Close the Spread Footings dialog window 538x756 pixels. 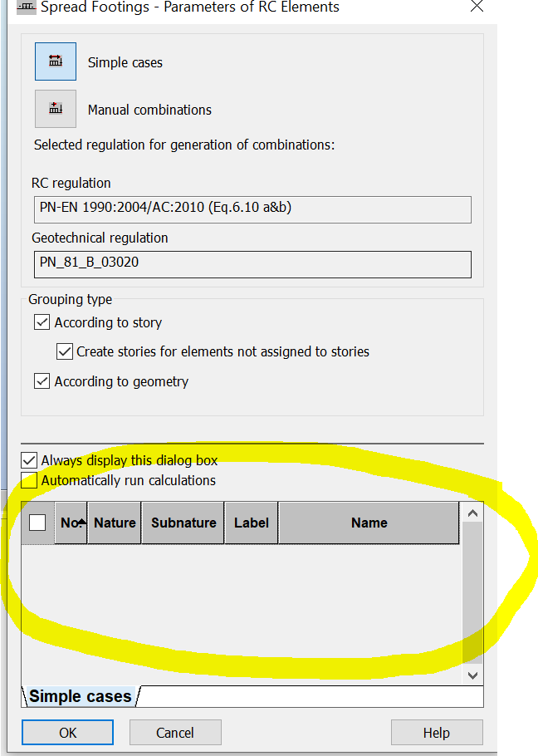pyautogui.click(x=477, y=7)
